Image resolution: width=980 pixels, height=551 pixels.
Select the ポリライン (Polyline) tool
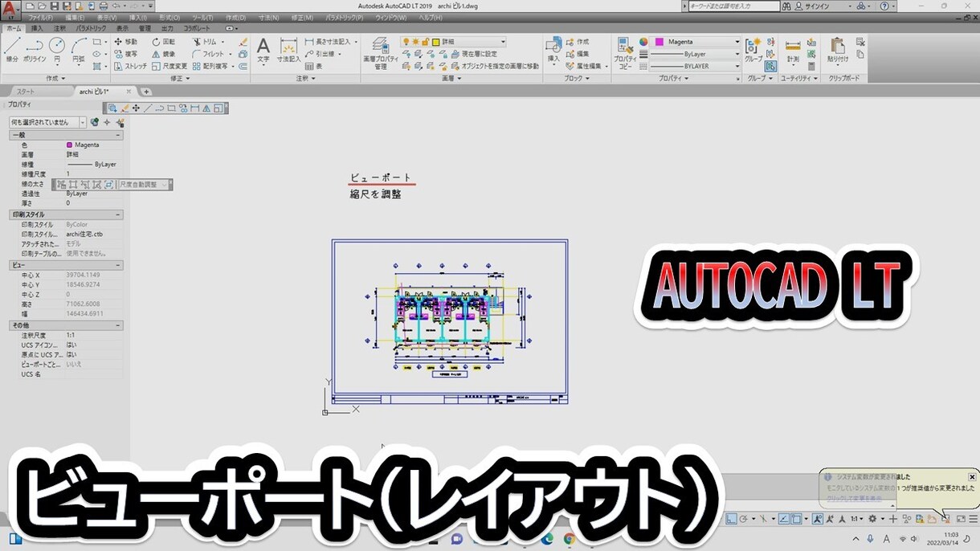[x=34, y=50]
